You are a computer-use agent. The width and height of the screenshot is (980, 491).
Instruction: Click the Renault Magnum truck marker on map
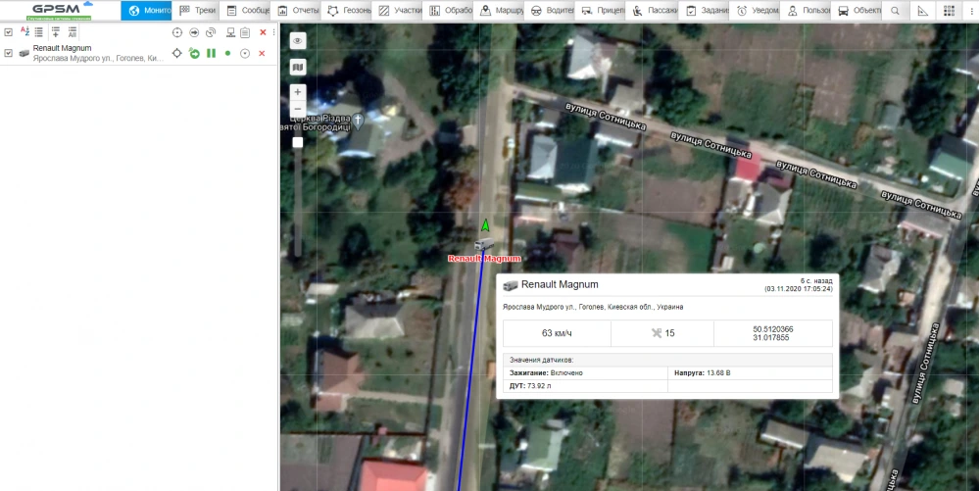(x=483, y=243)
